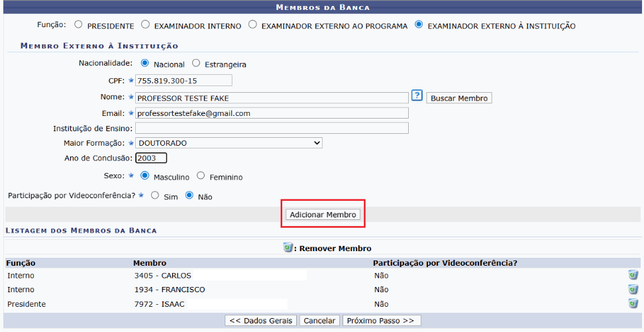
Task: Select EXAMINADOR EXTERNO AO PROGRAMA option
Action: (x=252, y=25)
